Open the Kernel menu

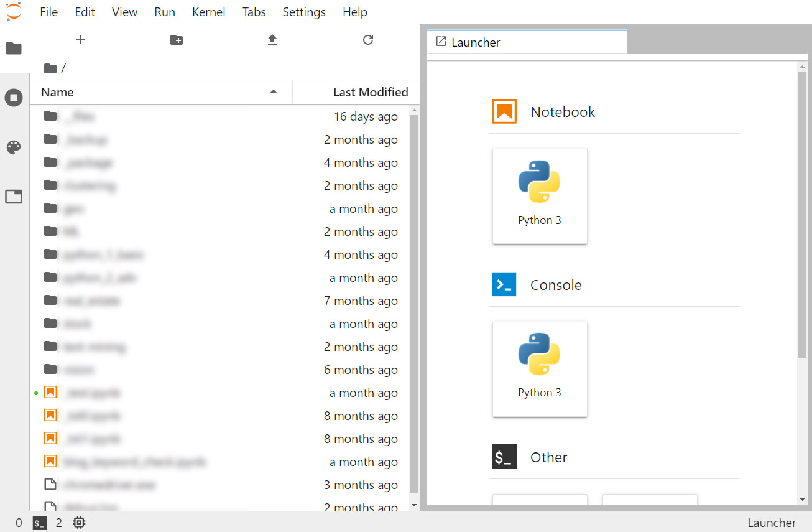tap(209, 12)
